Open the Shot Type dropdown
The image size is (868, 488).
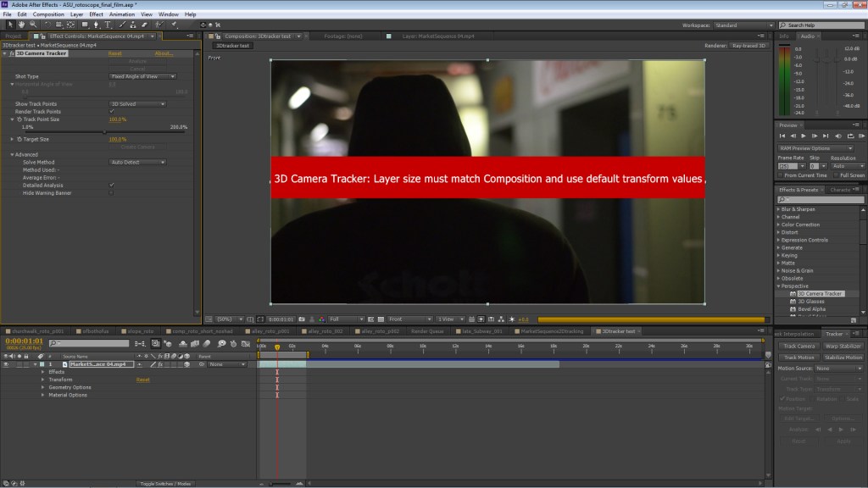tap(142, 75)
